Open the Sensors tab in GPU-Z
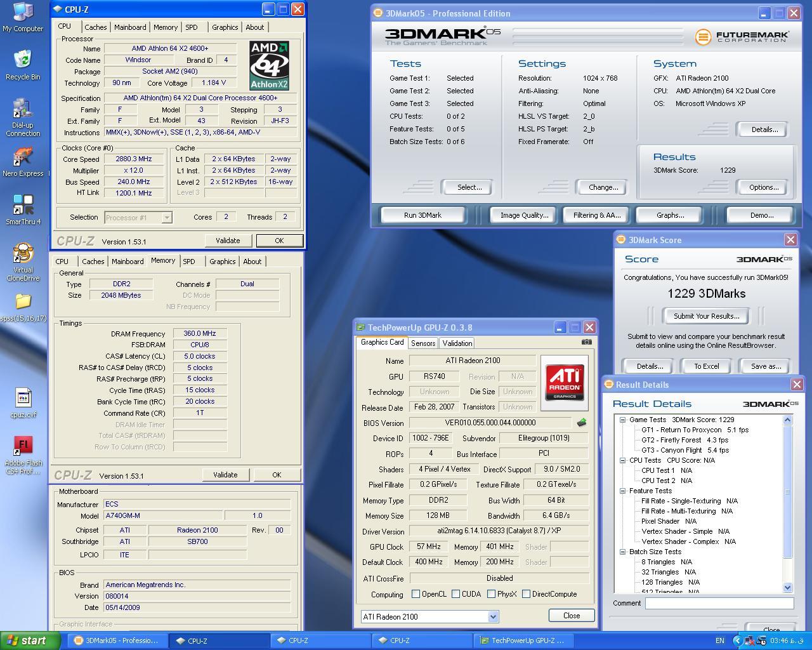 pyautogui.click(x=423, y=343)
